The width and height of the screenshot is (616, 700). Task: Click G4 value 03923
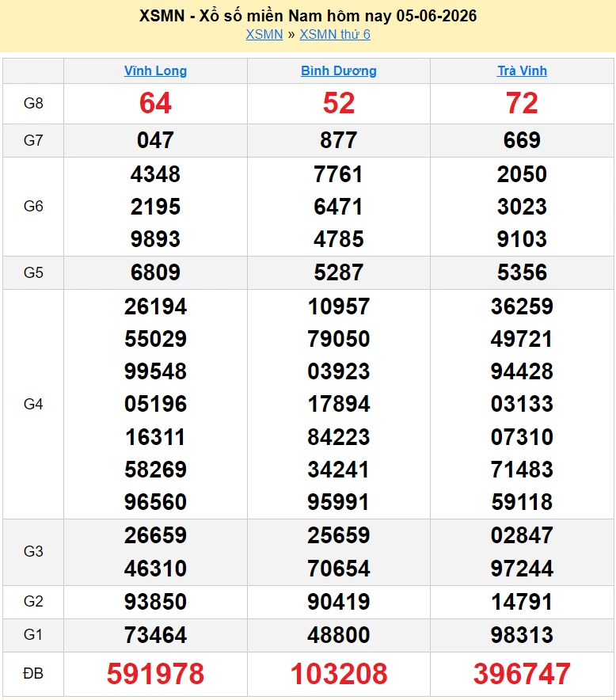pos(339,371)
